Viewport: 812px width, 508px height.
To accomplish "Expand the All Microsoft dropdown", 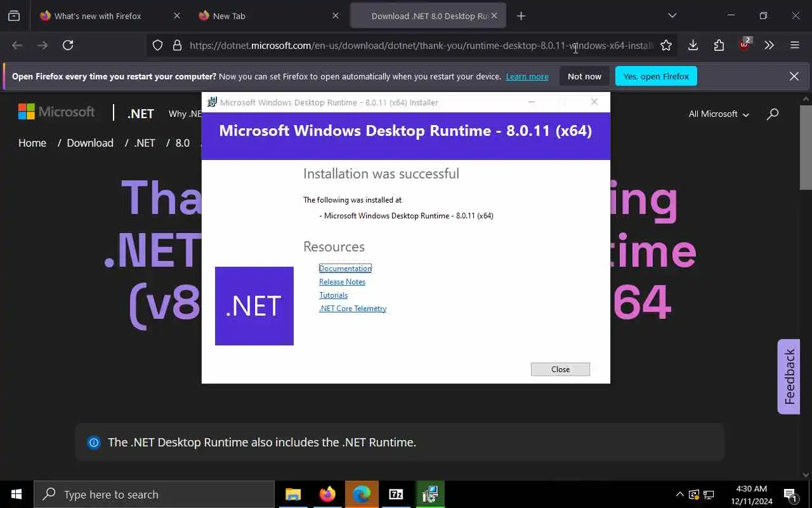I will (x=719, y=114).
